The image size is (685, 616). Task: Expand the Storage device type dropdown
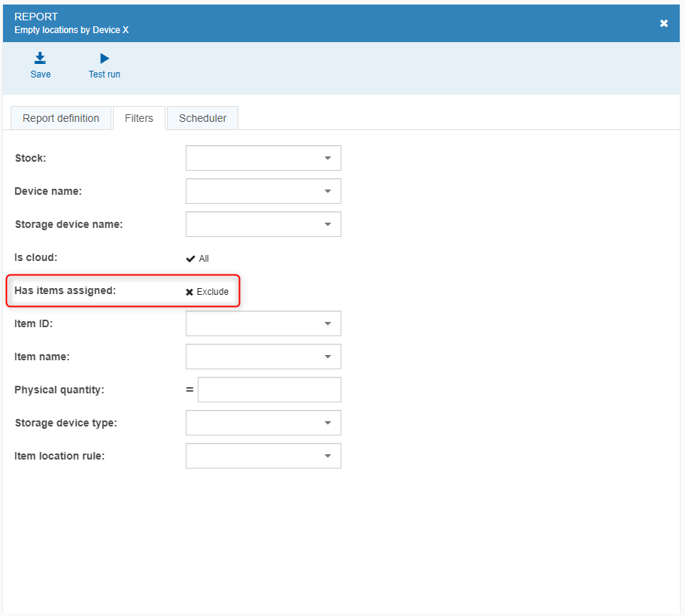(x=263, y=423)
